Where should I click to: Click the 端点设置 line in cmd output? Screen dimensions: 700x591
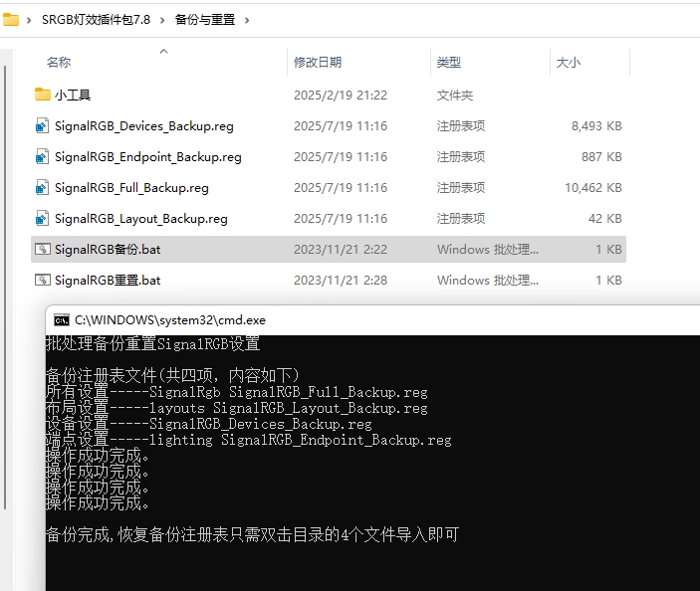[249, 440]
